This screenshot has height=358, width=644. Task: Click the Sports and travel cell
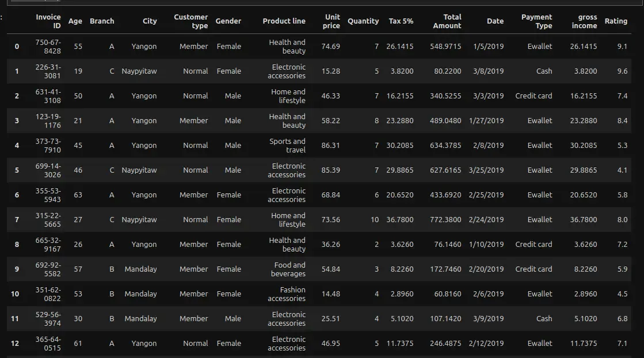coord(287,146)
